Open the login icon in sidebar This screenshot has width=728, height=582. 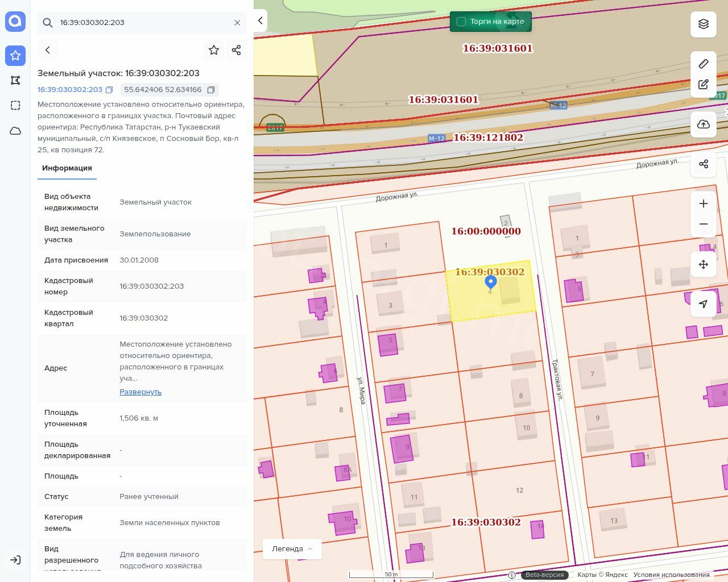pos(15,560)
